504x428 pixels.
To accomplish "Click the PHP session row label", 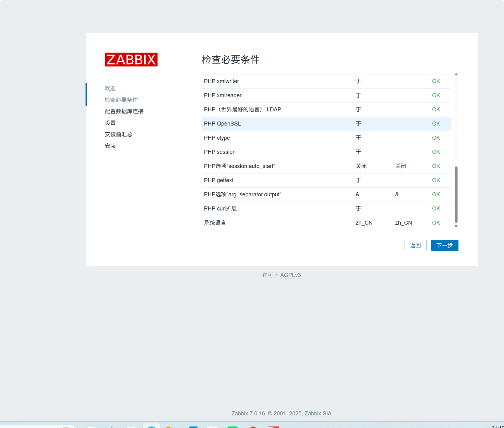I will click(x=220, y=152).
